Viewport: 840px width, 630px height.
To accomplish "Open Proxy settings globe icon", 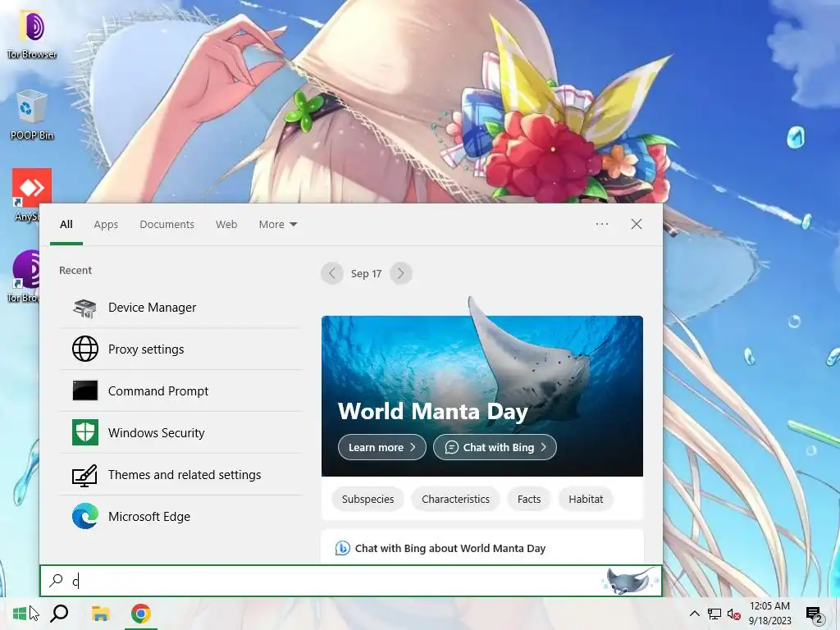I will click(85, 349).
